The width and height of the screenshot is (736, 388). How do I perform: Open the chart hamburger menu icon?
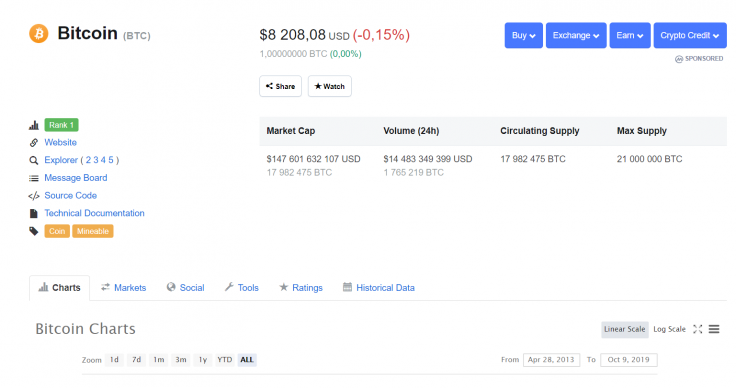[x=714, y=329]
